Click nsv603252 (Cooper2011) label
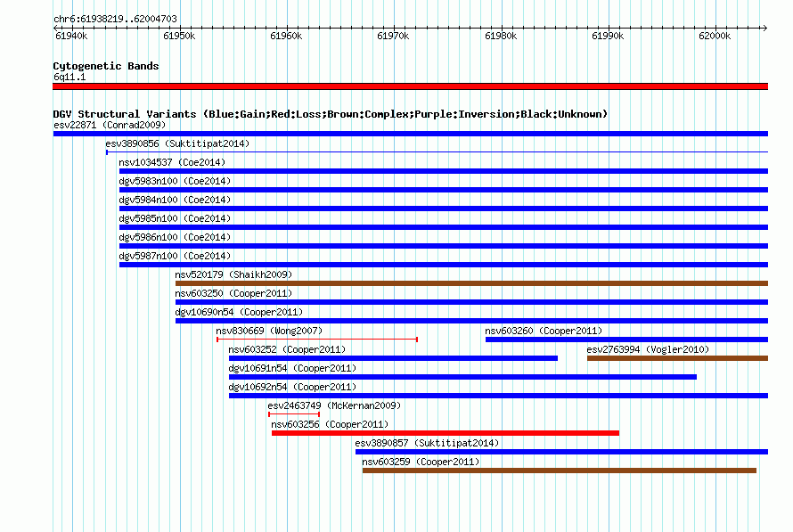The width and height of the screenshot is (793, 532). [x=287, y=349]
